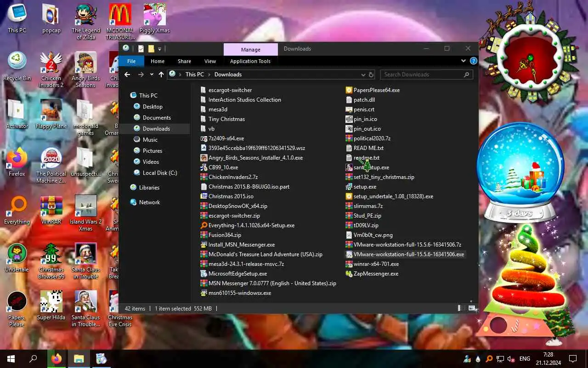The width and height of the screenshot is (588, 368).
Task: Click the magnifier icon in Search Downloads
Action: (467, 75)
